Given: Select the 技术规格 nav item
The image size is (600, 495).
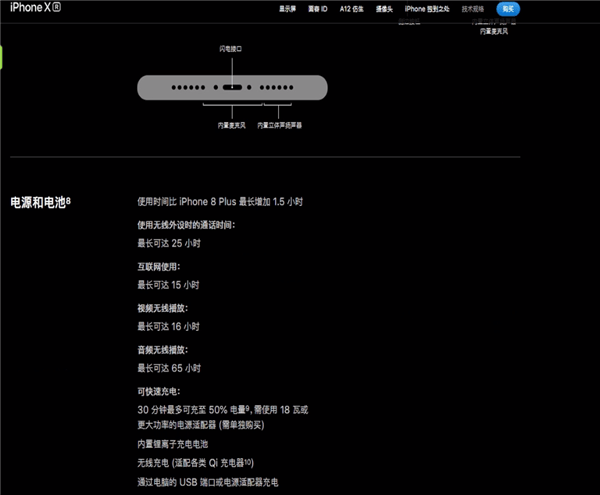Looking at the screenshot, I should click(473, 9).
